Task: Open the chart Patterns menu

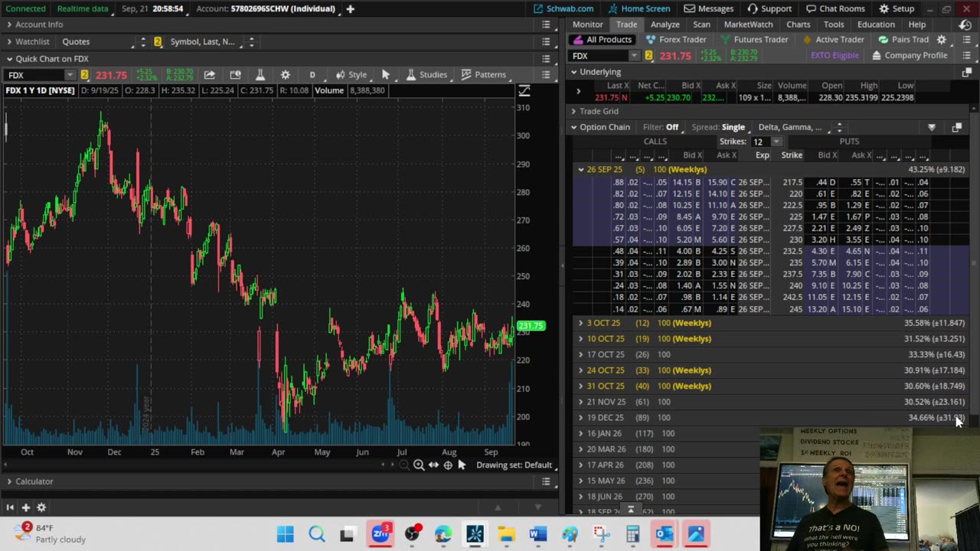Action: 483,75
